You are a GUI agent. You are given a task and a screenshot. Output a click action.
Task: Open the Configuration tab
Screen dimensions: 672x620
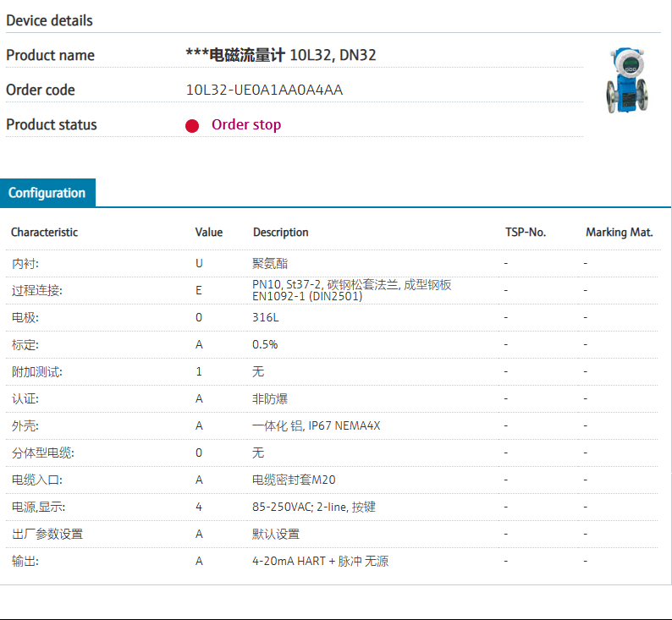pos(47,193)
